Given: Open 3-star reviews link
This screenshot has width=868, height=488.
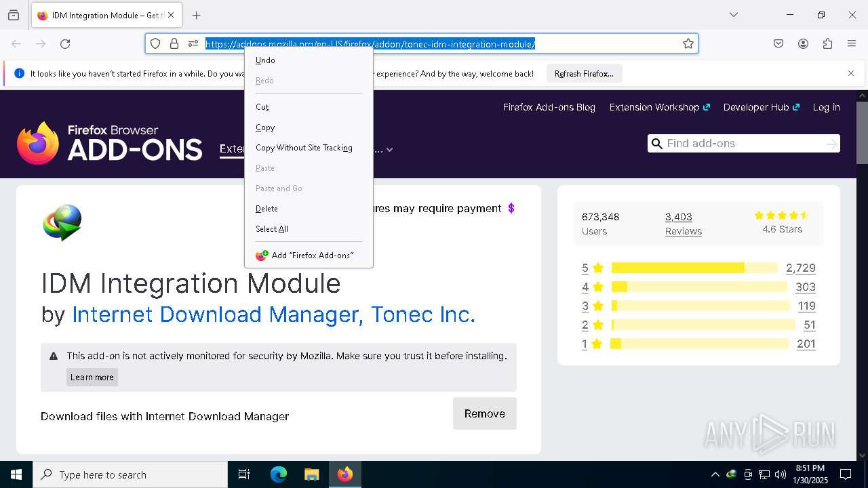Looking at the screenshot, I should point(591,306).
